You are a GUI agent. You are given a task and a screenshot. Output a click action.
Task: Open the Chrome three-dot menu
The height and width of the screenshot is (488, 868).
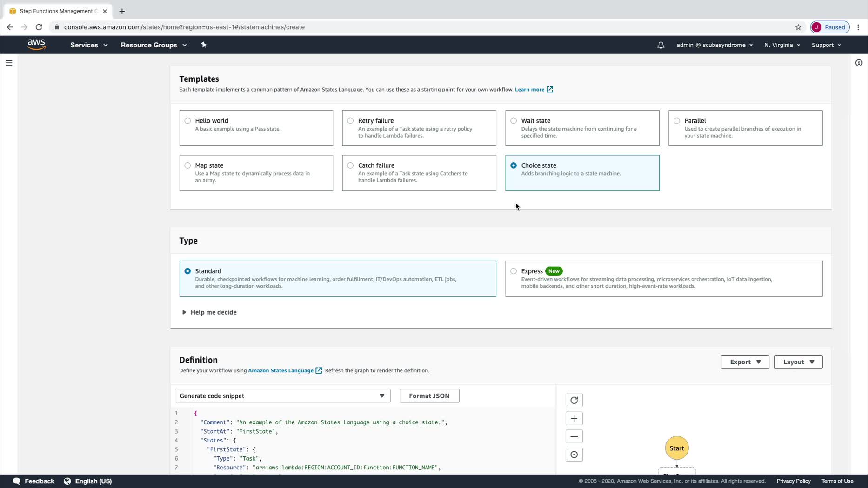click(858, 27)
